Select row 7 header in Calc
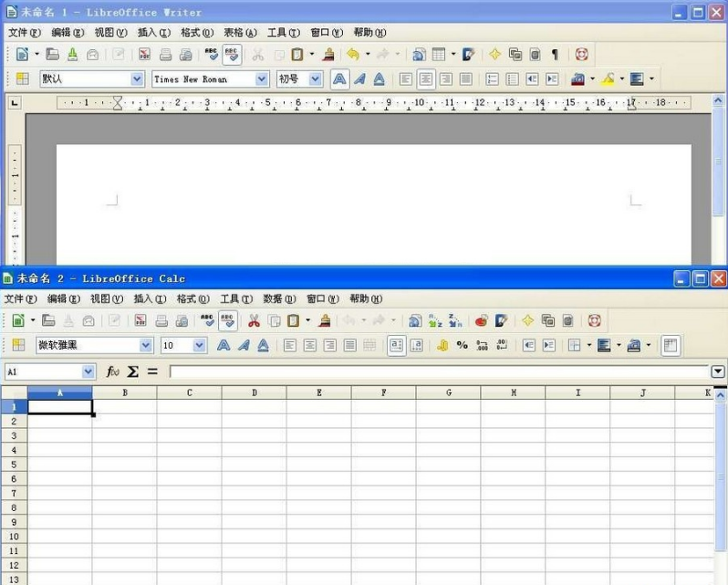This screenshot has width=728, height=585. tap(14, 493)
